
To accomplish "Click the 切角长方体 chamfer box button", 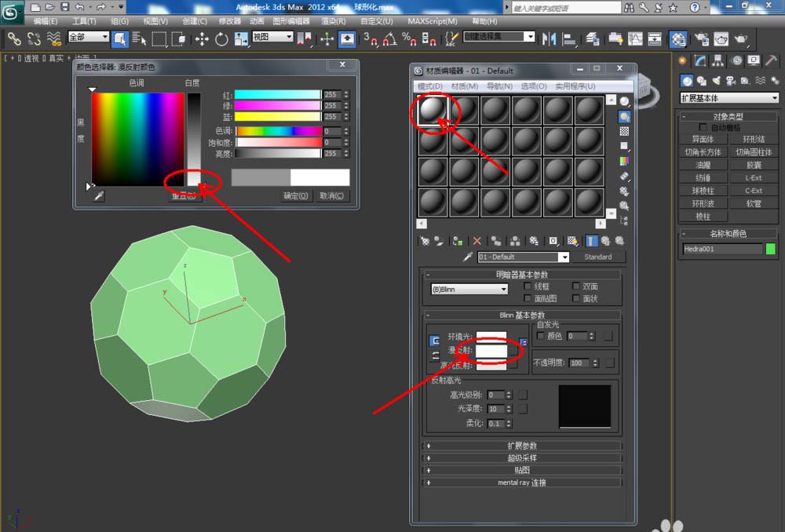I will coord(703,151).
